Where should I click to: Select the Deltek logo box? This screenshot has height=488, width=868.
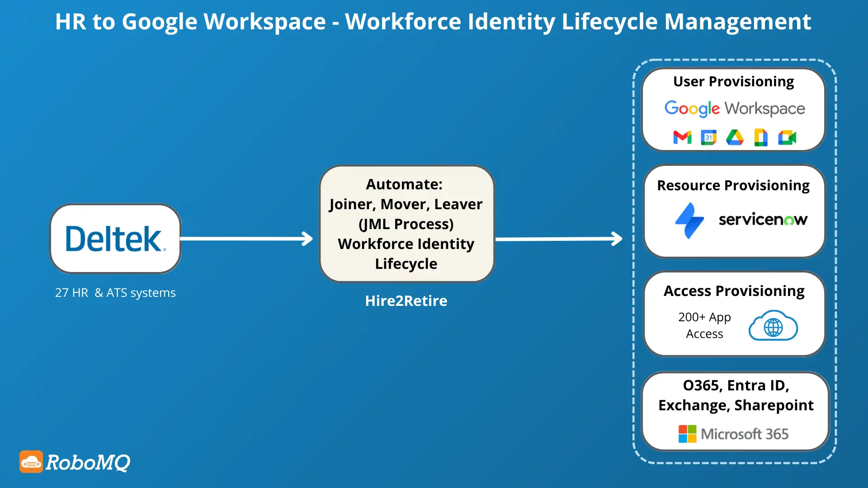tap(115, 239)
